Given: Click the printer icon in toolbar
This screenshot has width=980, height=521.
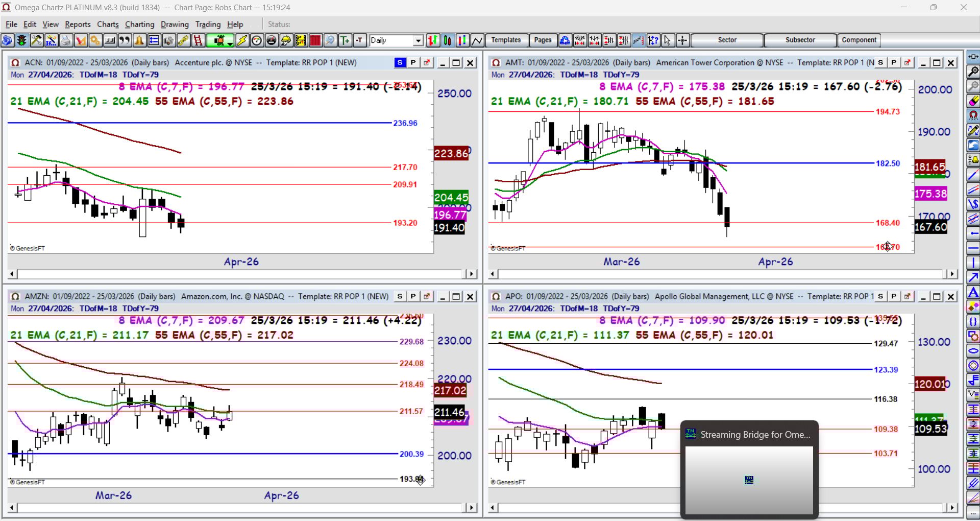Looking at the screenshot, I should click(x=66, y=40).
